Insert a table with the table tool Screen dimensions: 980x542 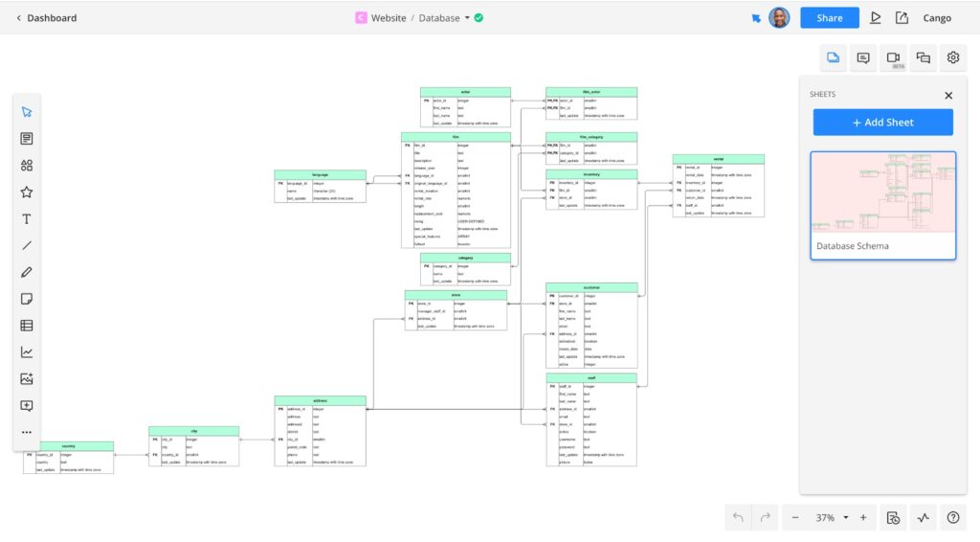coord(27,326)
